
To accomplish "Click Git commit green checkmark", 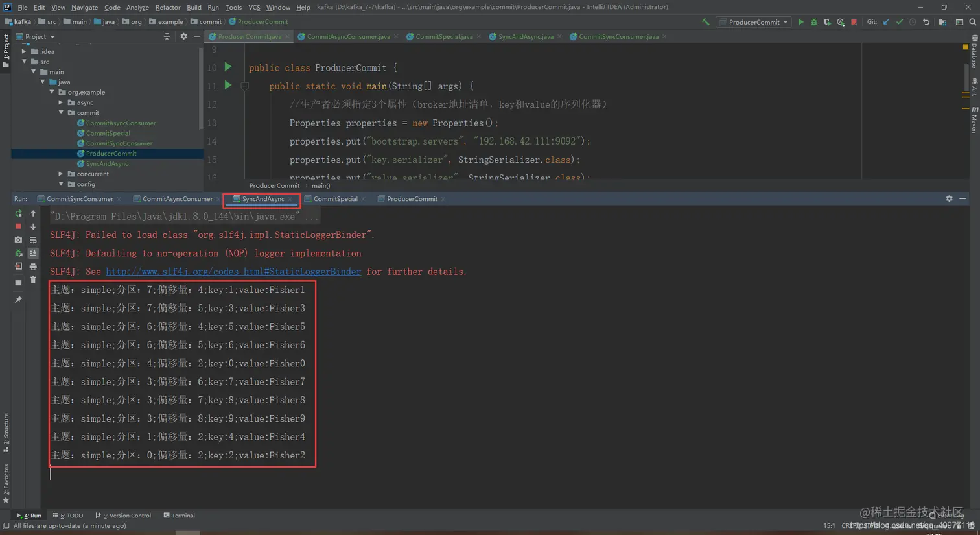I will click(900, 22).
